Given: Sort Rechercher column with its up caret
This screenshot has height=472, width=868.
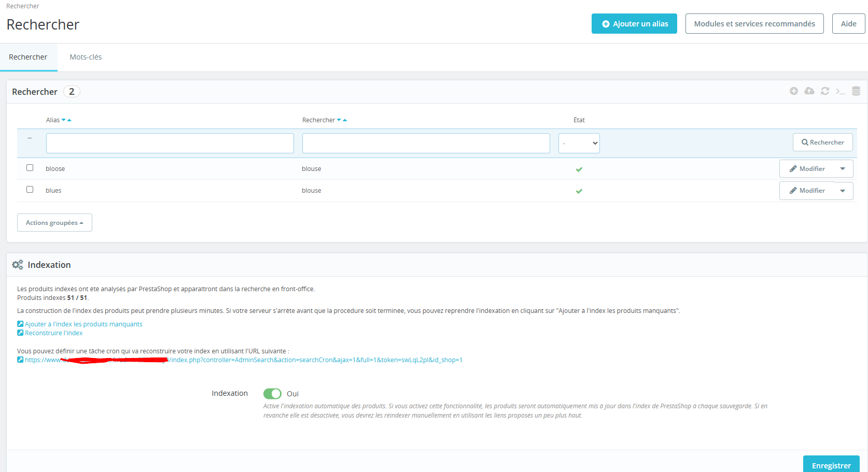Looking at the screenshot, I should pos(345,120).
